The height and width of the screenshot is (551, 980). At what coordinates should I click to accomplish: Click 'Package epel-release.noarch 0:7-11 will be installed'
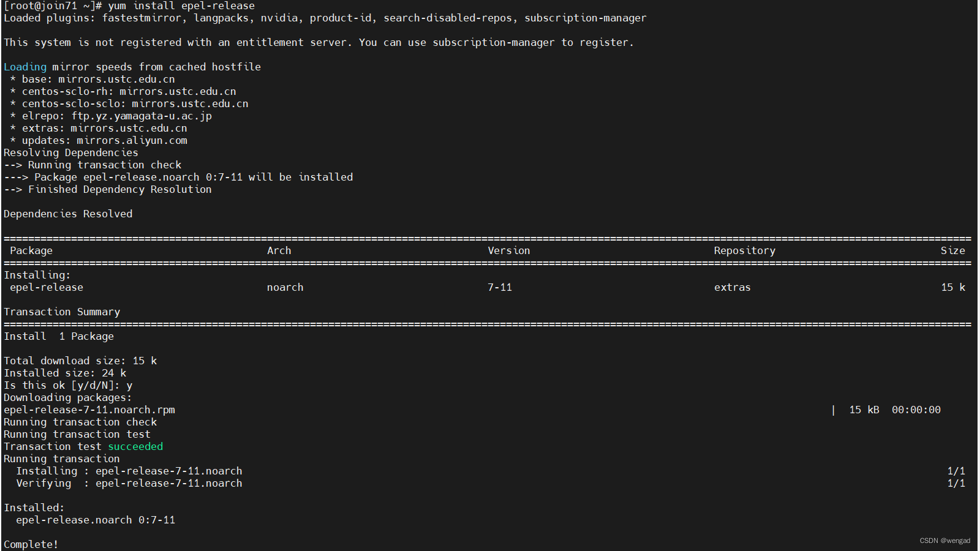(x=194, y=178)
